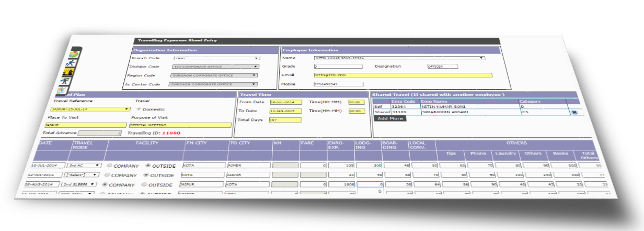
Task: Open the employee Name dropdown
Action: [x=399, y=58]
